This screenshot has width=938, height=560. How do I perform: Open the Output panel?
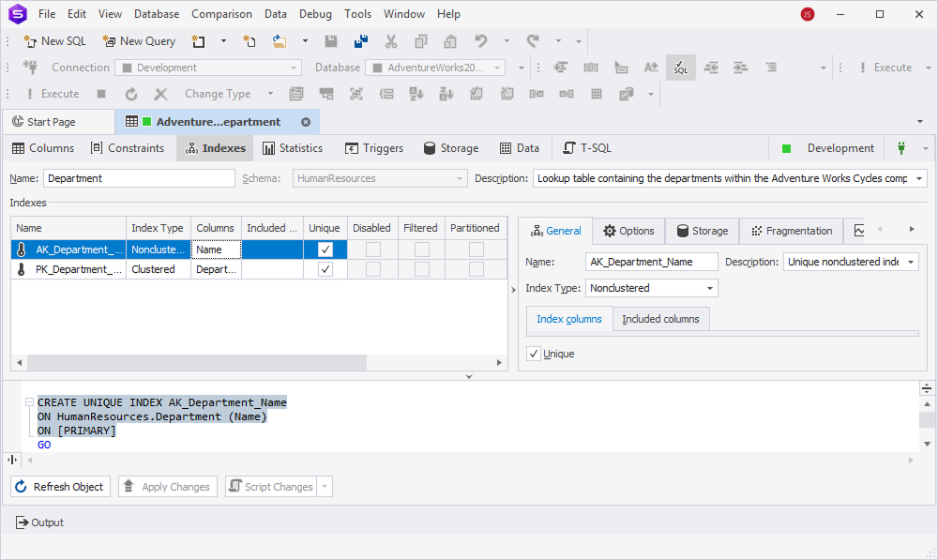coord(39,522)
